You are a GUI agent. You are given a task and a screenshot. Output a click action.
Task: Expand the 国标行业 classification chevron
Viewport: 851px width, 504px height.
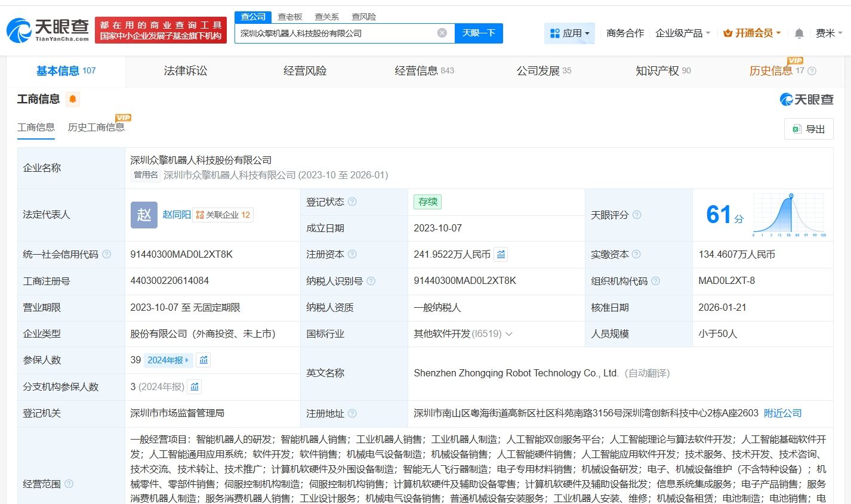(509, 334)
